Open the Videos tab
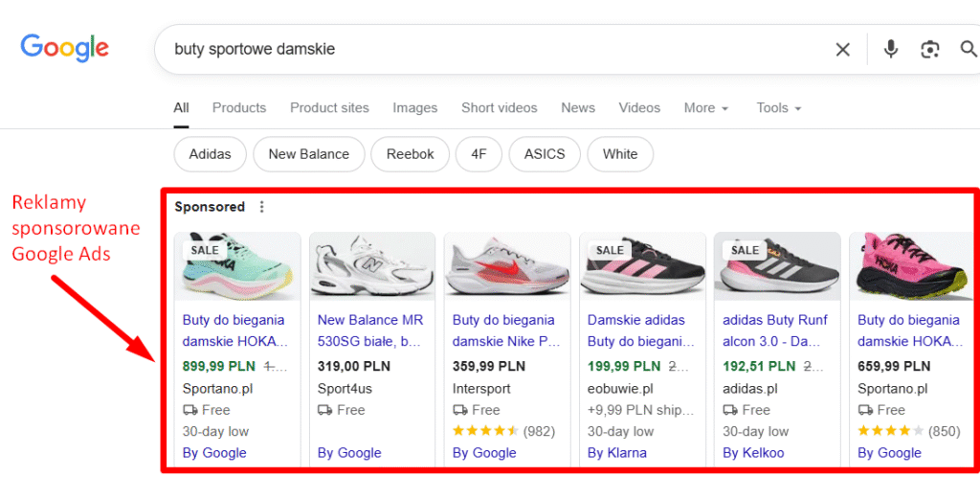980x477 pixels. click(x=639, y=108)
